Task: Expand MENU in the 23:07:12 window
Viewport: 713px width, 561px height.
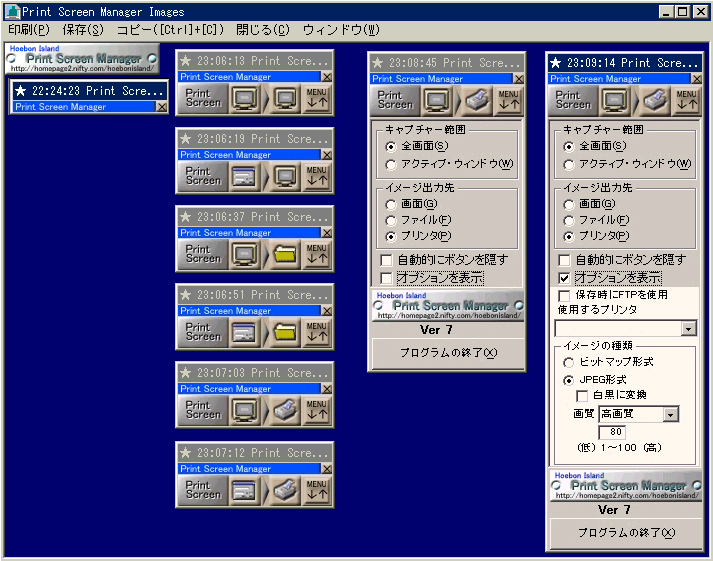Action: coord(316,491)
